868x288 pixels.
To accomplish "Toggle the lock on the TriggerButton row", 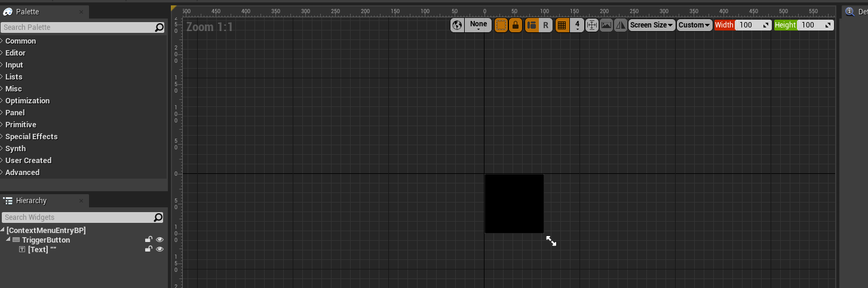I will point(149,240).
